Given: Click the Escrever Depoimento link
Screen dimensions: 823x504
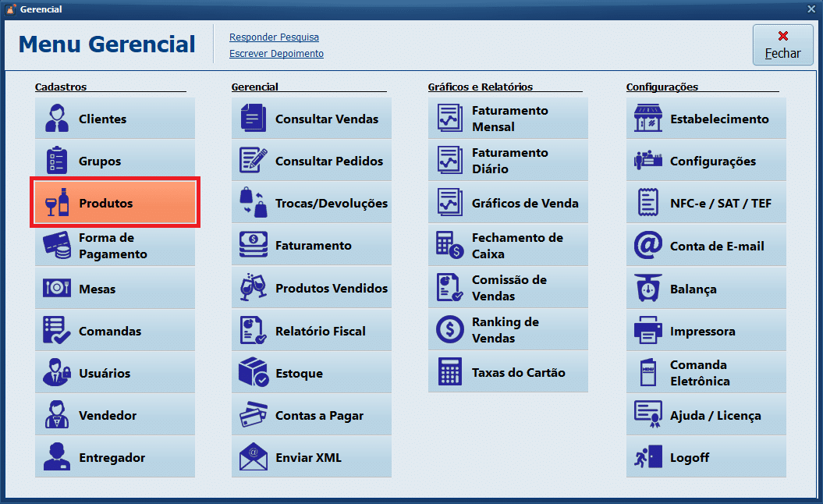Looking at the screenshot, I should (x=276, y=54).
